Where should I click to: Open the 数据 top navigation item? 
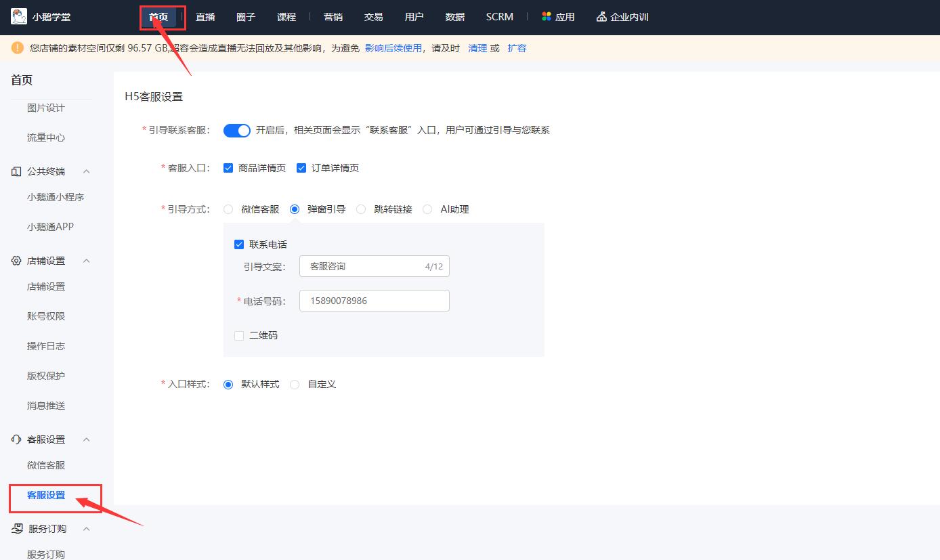(x=454, y=16)
